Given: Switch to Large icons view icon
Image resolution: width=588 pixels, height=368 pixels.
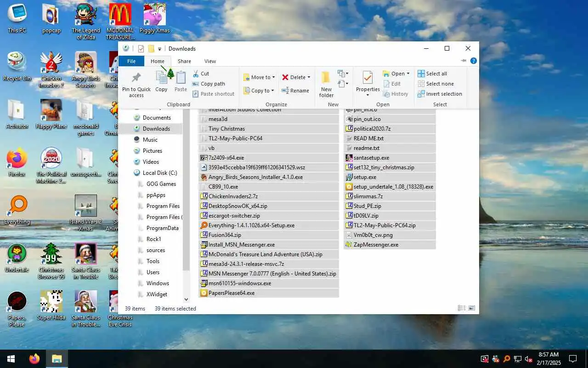Looking at the screenshot, I should click(x=471, y=308).
